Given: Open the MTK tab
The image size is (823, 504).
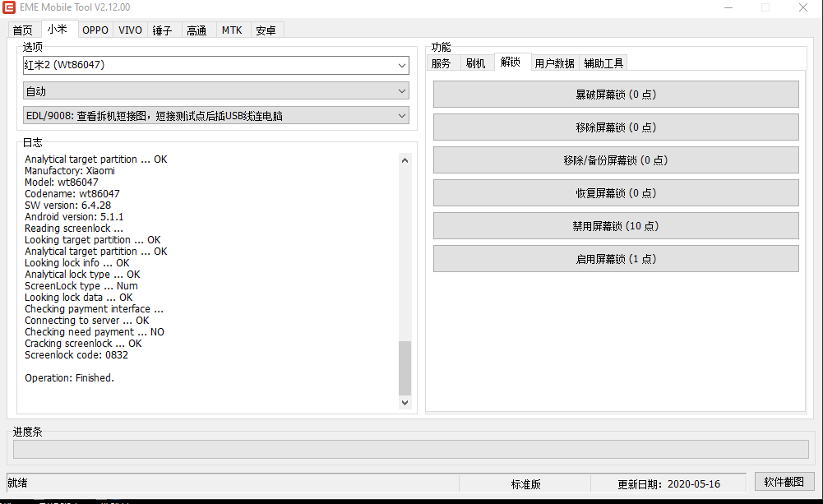Looking at the screenshot, I should point(232,30).
